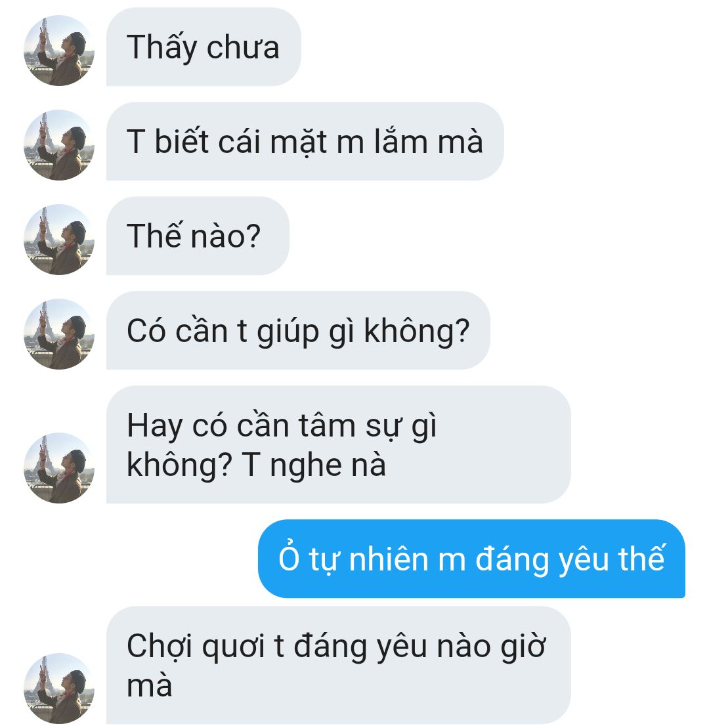This screenshot has height=728, width=709.
Task: Select the 'Thế nào?' message bubble
Action: pyautogui.click(x=198, y=236)
